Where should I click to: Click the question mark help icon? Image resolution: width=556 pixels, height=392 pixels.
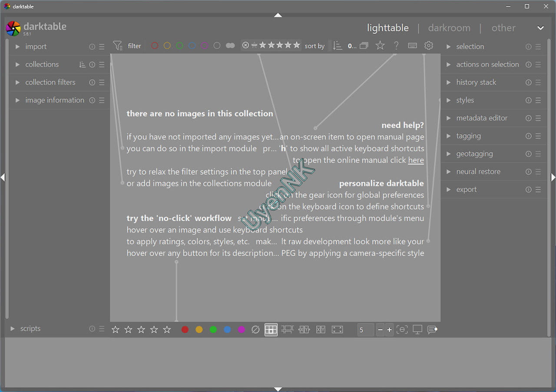click(396, 46)
